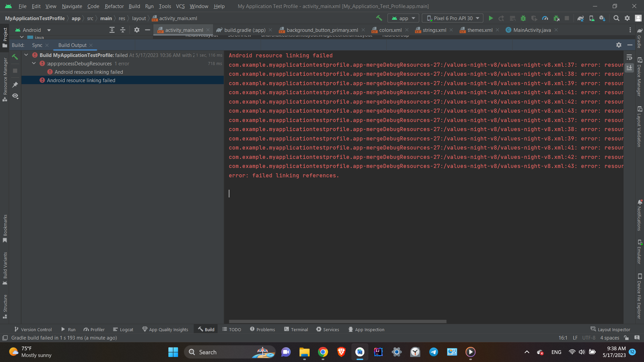Open the Device File Explorer panel
Viewport: 644px width, 362px height.
639,296
